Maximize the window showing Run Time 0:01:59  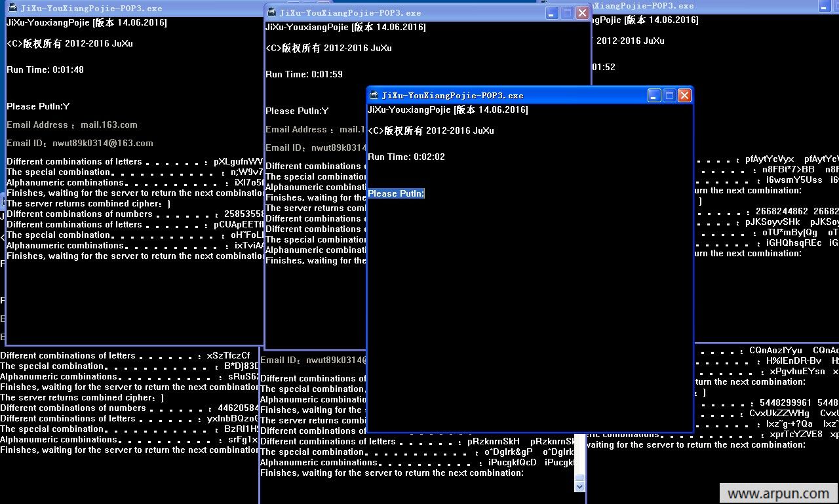click(567, 13)
